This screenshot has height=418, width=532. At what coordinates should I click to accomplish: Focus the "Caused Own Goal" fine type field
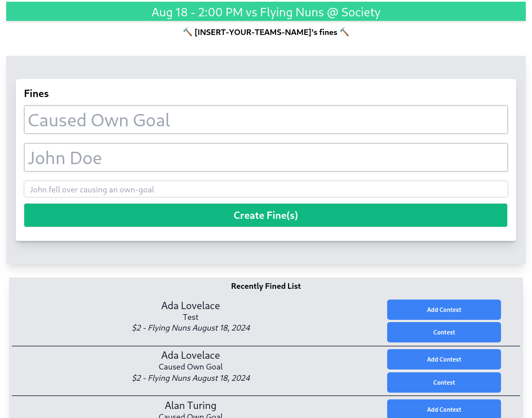[265, 120]
